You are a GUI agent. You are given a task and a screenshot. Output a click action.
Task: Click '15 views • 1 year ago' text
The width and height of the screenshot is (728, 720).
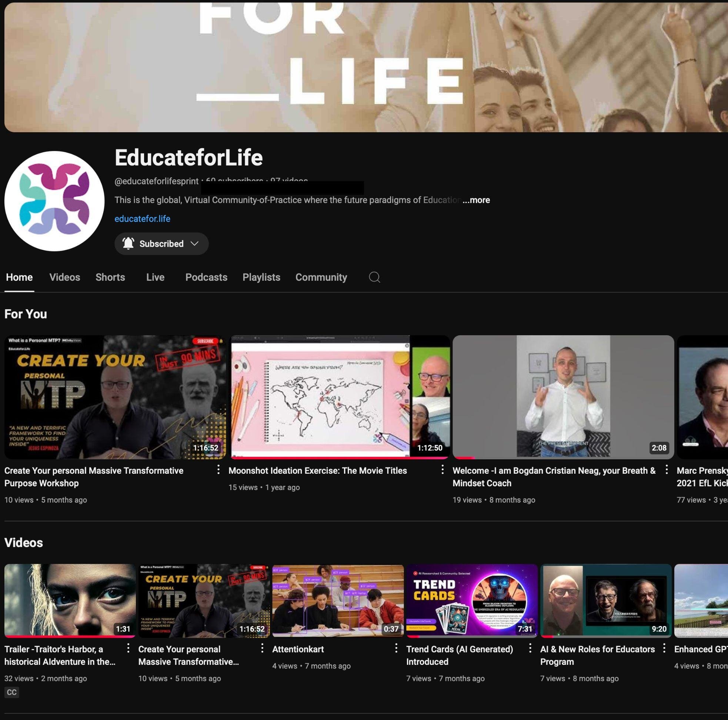tap(264, 487)
